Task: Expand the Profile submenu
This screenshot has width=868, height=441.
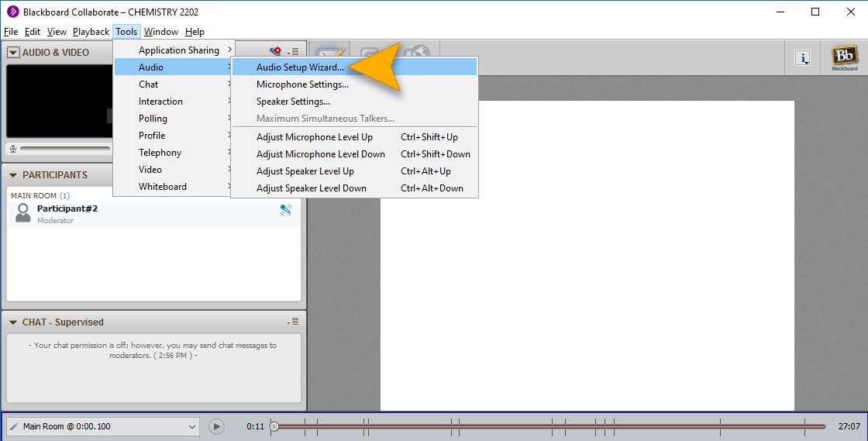Action: click(x=174, y=136)
